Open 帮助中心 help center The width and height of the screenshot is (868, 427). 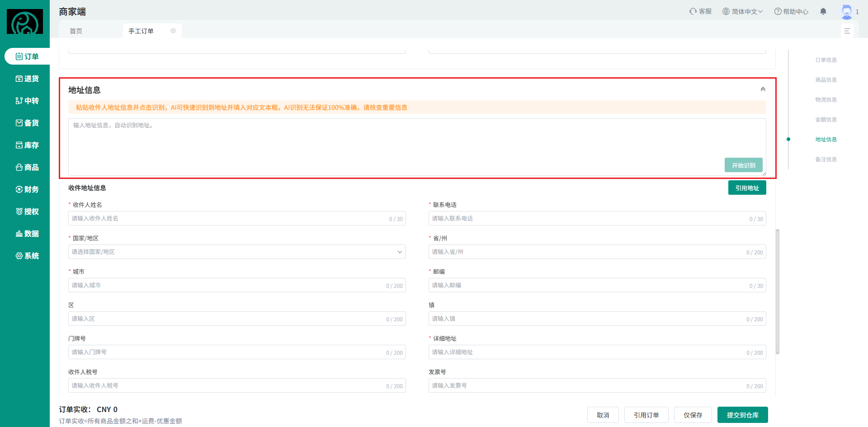point(791,11)
